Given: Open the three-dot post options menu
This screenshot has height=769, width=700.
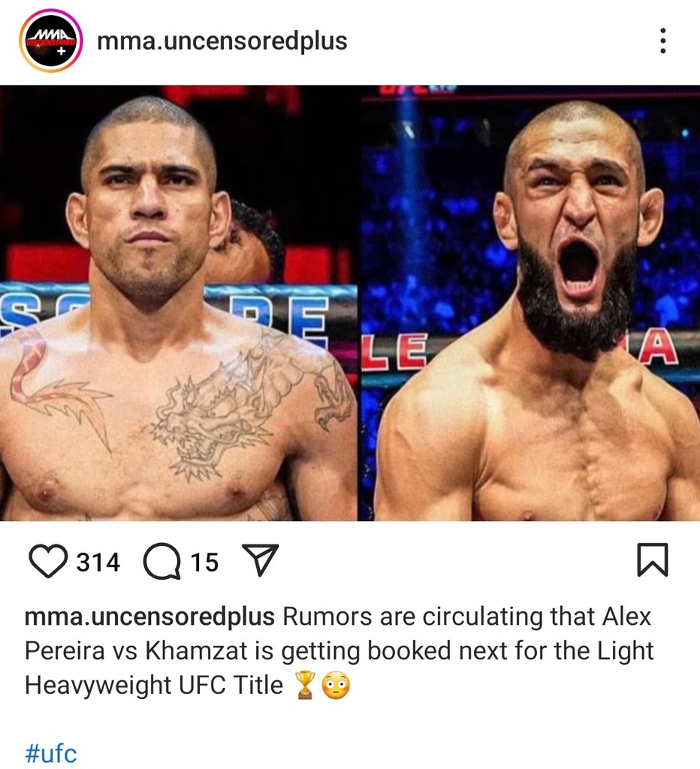Looking at the screenshot, I should (x=662, y=41).
